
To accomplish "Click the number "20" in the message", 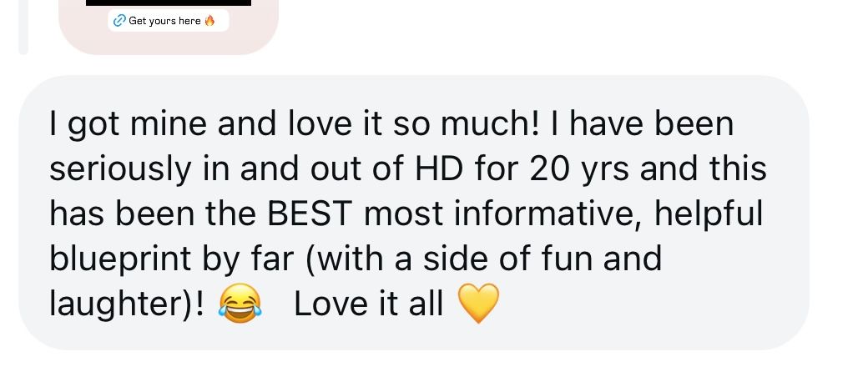I will click(549, 168).
